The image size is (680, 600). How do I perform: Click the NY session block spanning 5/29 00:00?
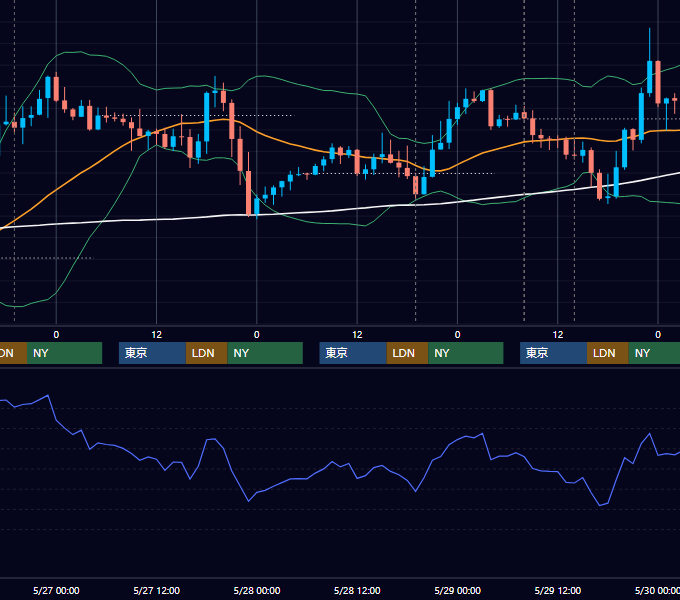(466, 353)
